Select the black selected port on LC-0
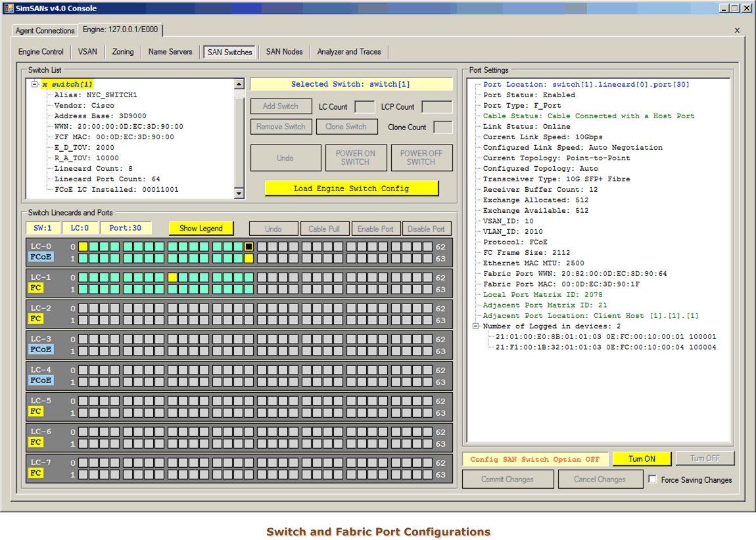 coord(248,246)
